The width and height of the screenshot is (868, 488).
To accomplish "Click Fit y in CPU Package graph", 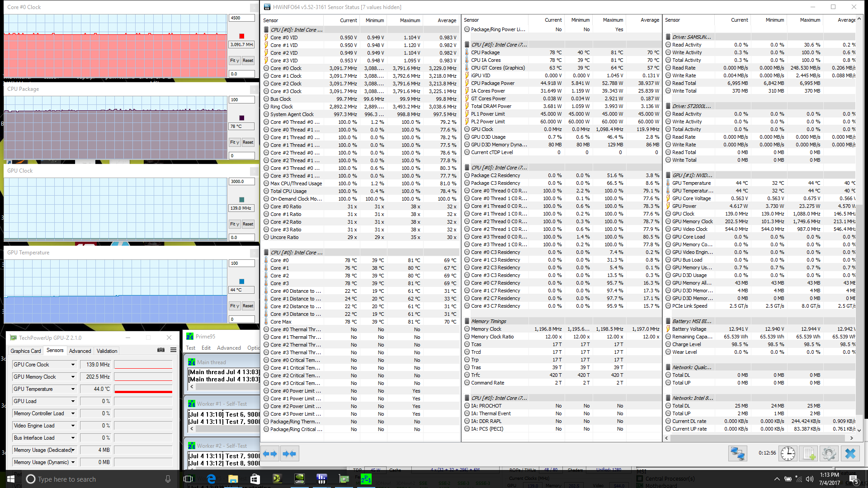I will pyautogui.click(x=234, y=142).
